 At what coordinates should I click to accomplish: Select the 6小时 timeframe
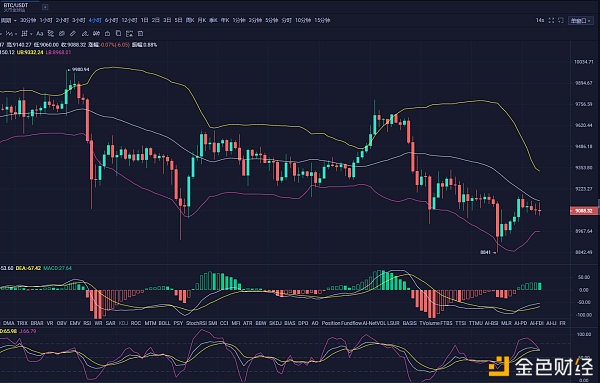coord(111,20)
